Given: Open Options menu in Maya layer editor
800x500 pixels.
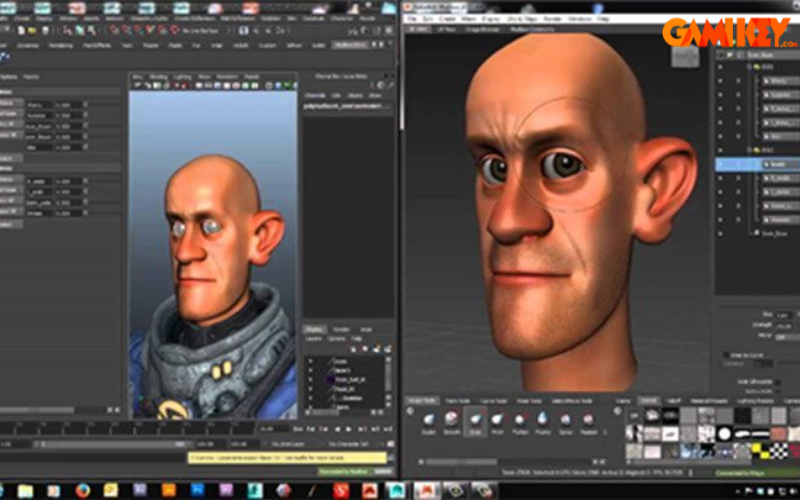Looking at the screenshot, I should tap(336, 339).
